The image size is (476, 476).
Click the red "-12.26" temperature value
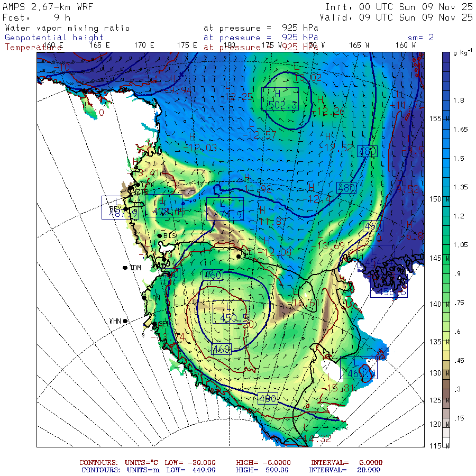(328, 112)
